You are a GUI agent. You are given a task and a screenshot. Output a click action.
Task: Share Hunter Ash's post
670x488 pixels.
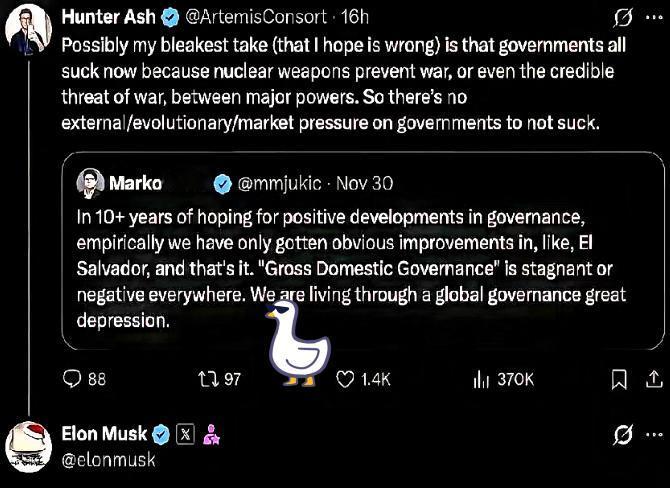tap(654, 379)
